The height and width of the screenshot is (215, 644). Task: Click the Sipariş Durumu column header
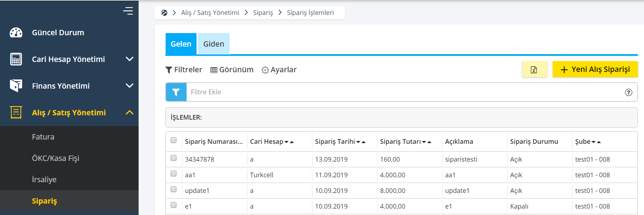pyautogui.click(x=534, y=142)
